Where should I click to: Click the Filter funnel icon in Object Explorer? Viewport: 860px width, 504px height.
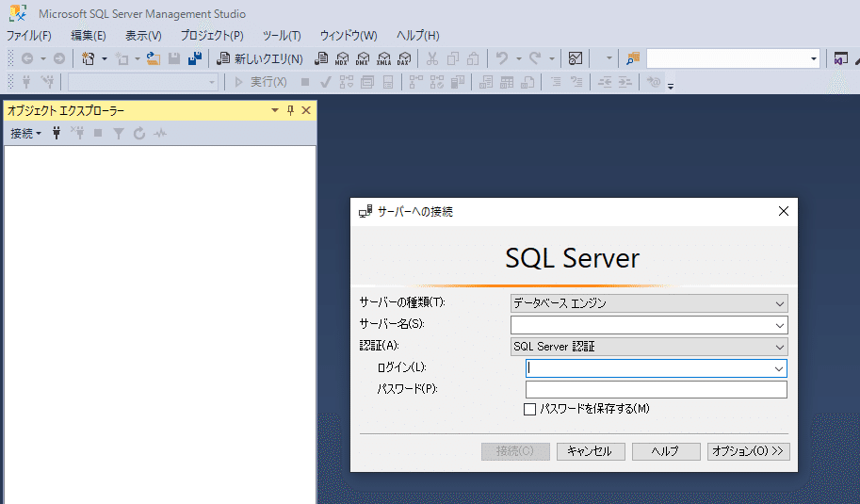pos(119,133)
